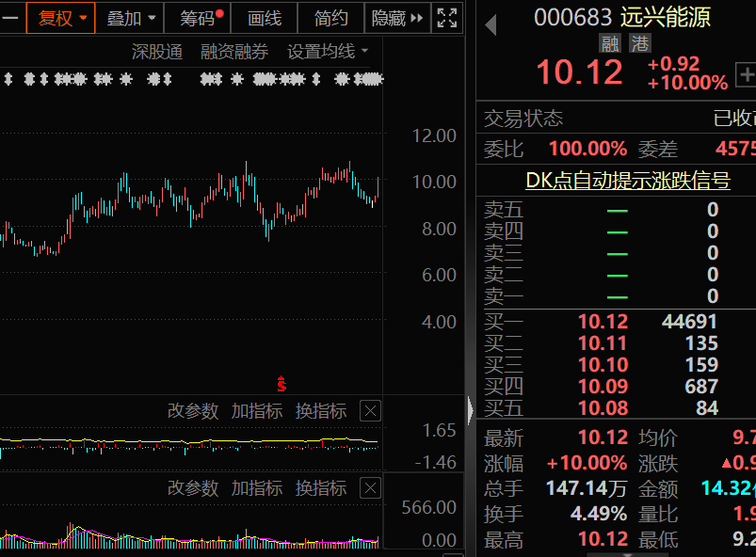Open the 复权 dropdown

click(x=61, y=18)
